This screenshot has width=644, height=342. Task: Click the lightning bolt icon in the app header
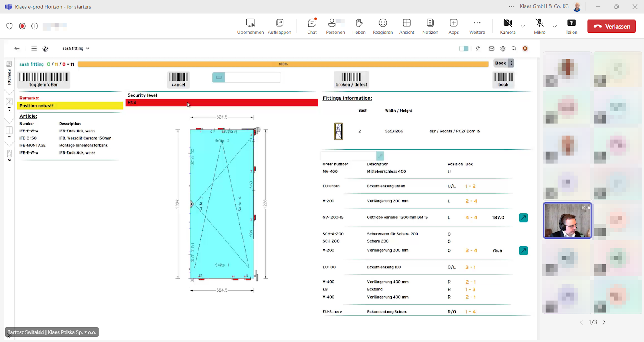point(478,49)
